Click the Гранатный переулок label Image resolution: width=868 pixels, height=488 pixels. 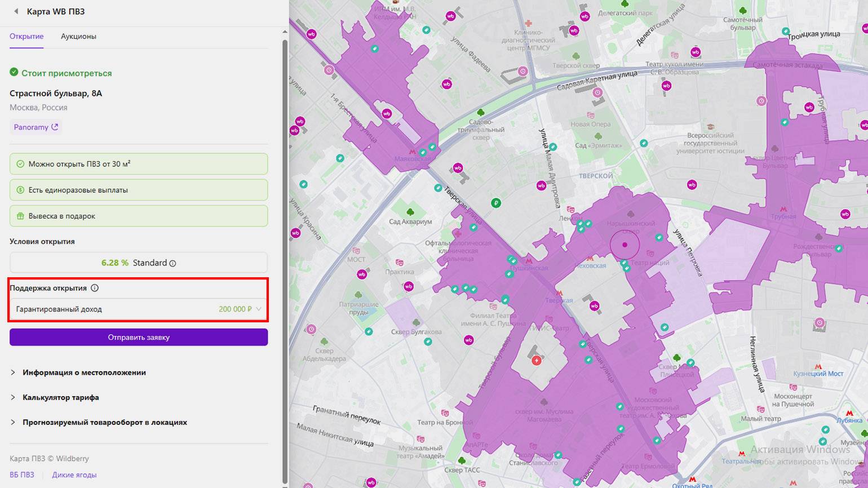pos(347,415)
